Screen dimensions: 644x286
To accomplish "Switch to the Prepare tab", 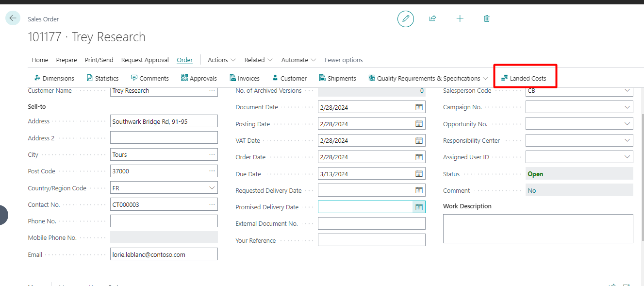I will click(66, 60).
